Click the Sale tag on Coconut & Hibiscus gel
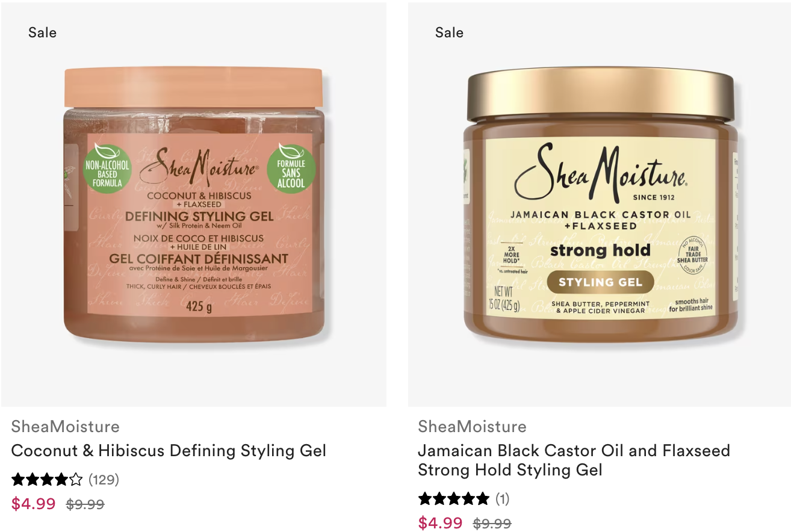This screenshot has width=791, height=532. click(x=42, y=32)
